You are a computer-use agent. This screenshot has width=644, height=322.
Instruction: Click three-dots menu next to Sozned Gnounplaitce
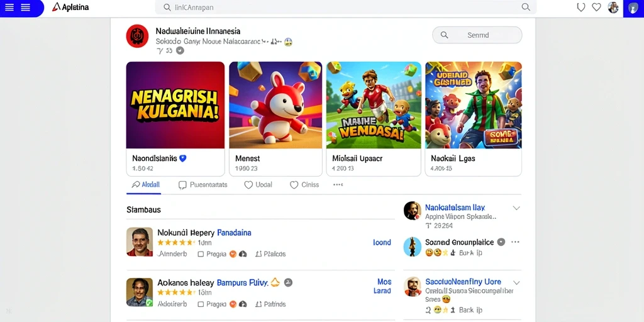pos(515,242)
